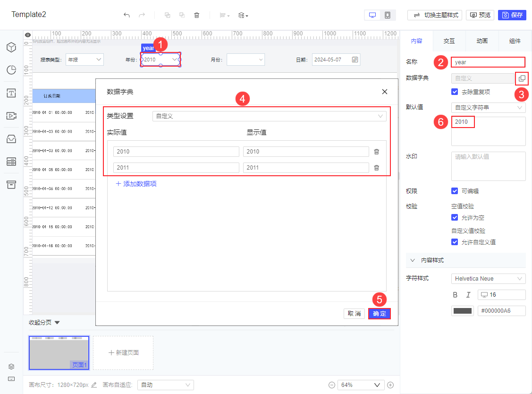Open the archive box sidebar icon

11,184
